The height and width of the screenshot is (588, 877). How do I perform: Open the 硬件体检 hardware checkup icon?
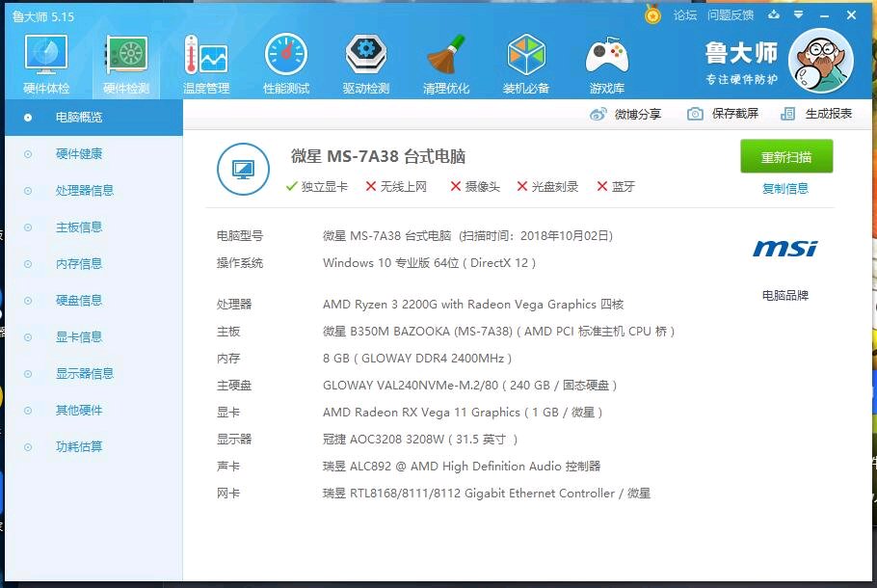[x=46, y=65]
